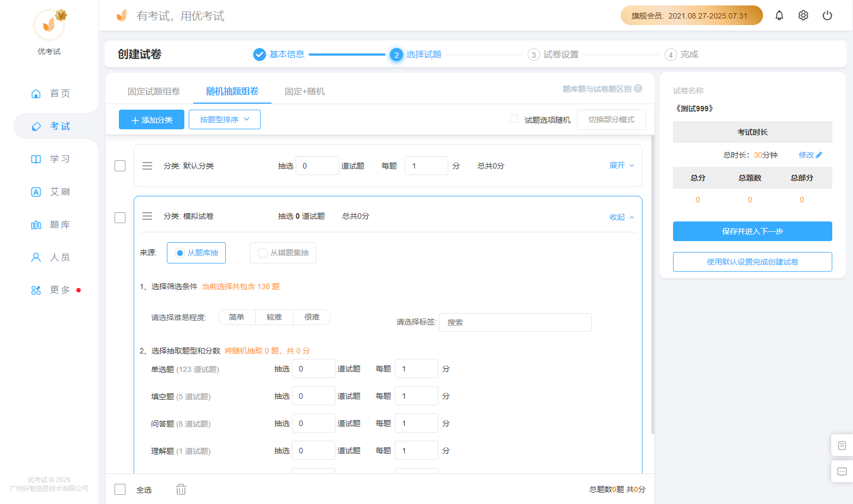The image size is (853, 504).
Task: Open the 考试 sidebar section
Action: click(x=50, y=126)
